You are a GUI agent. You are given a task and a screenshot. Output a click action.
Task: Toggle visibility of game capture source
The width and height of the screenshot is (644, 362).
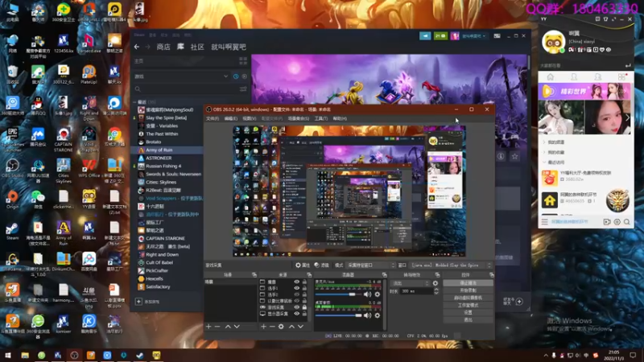[x=296, y=307]
